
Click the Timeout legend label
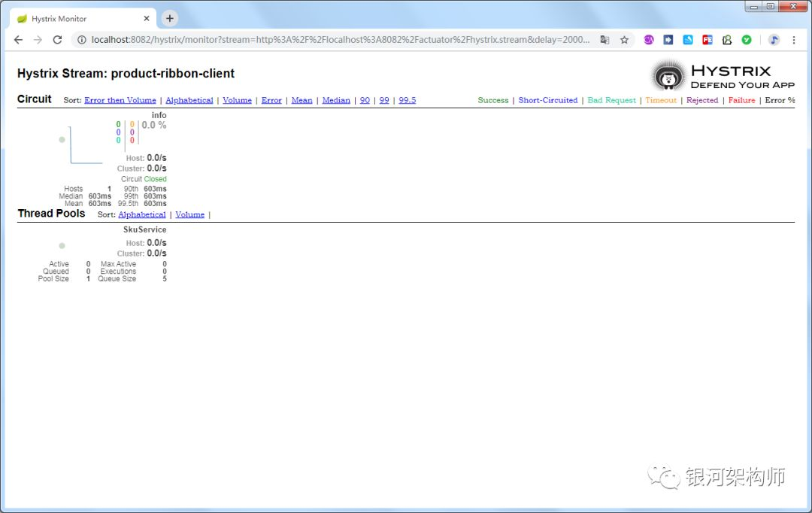point(661,100)
